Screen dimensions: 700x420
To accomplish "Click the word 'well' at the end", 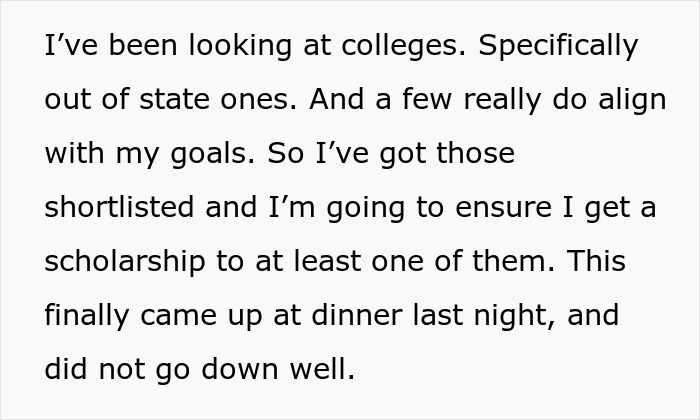I will click(x=322, y=369).
